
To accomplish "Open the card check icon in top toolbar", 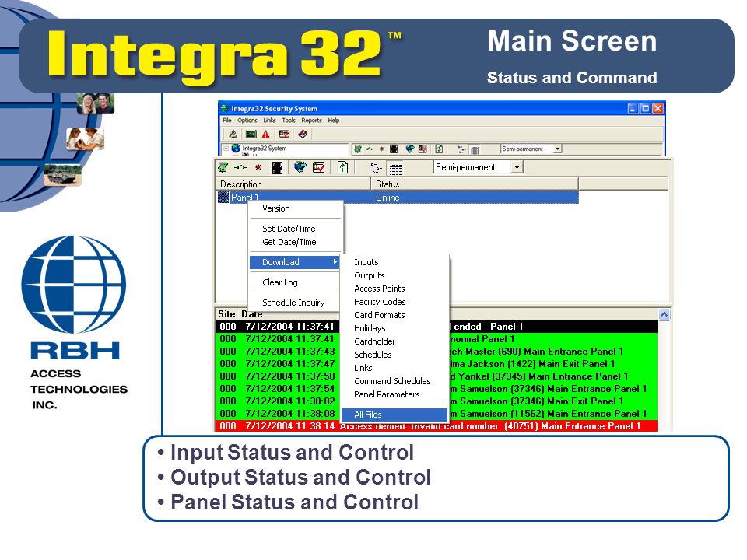I will (285, 135).
